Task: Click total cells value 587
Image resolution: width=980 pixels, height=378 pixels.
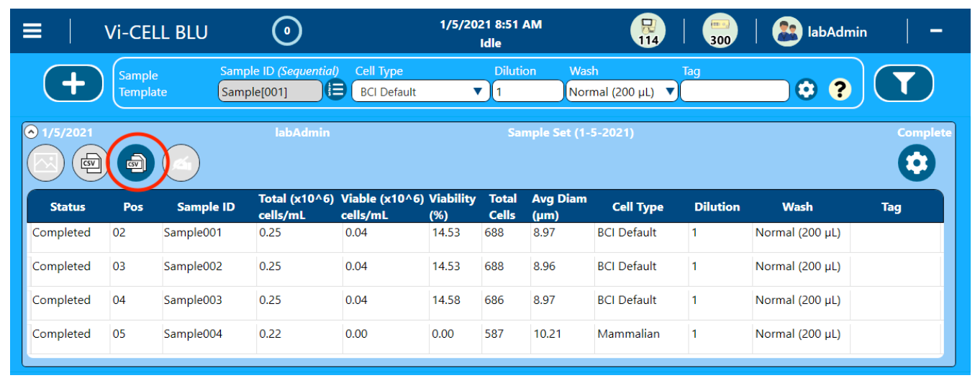Action: 494,334
